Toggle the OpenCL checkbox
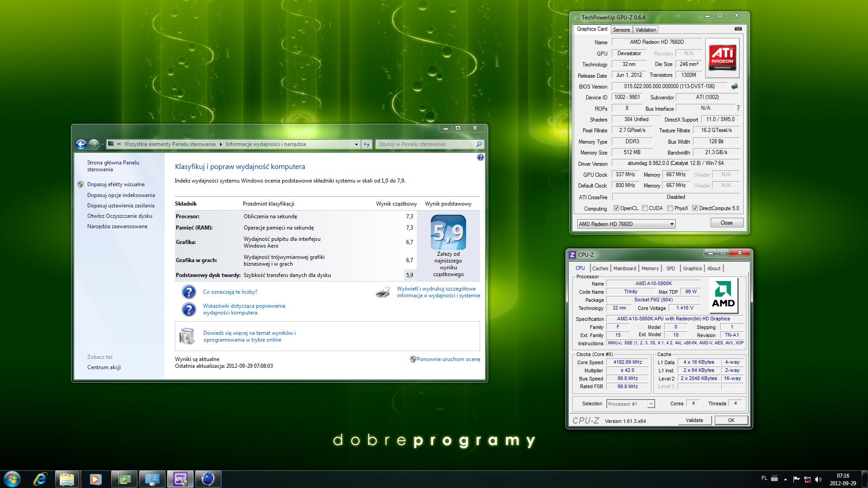The height and width of the screenshot is (488, 868). point(616,208)
